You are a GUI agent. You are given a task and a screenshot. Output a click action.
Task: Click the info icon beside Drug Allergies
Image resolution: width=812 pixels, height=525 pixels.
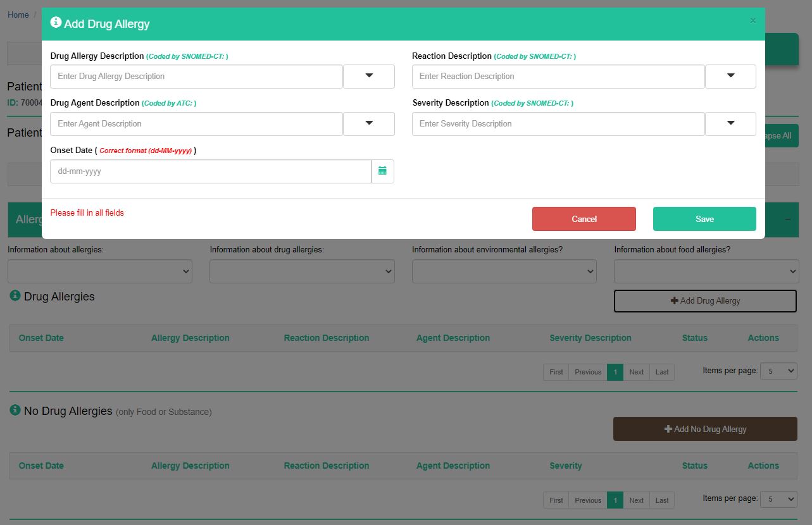point(15,295)
